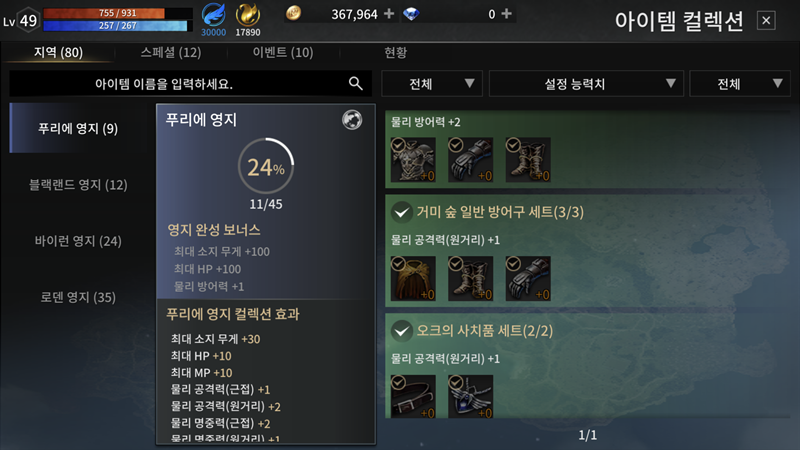Tap the blue feather icon showing 30000
This screenshot has width=800, height=450.
pos(213,15)
